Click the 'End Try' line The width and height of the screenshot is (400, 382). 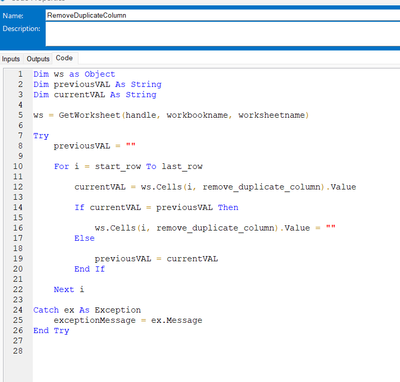51,331
